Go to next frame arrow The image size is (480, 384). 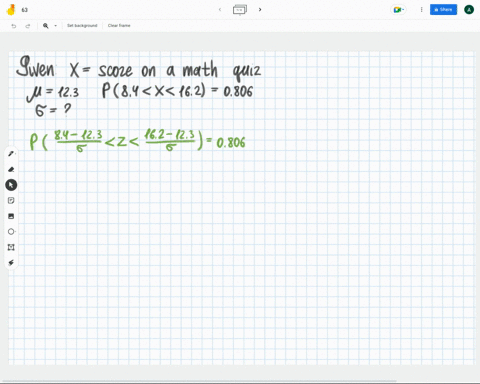pyautogui.click(x=260, y=10)
